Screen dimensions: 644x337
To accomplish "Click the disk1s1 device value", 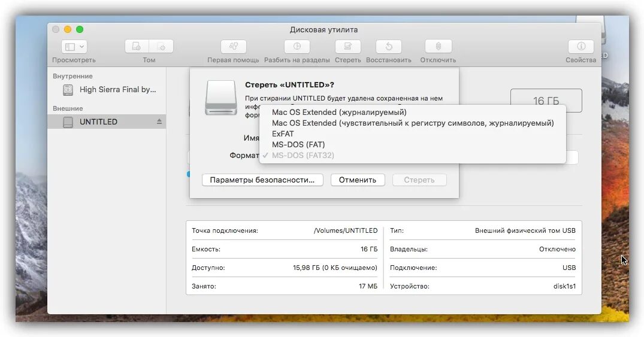I will coord(565,286).
